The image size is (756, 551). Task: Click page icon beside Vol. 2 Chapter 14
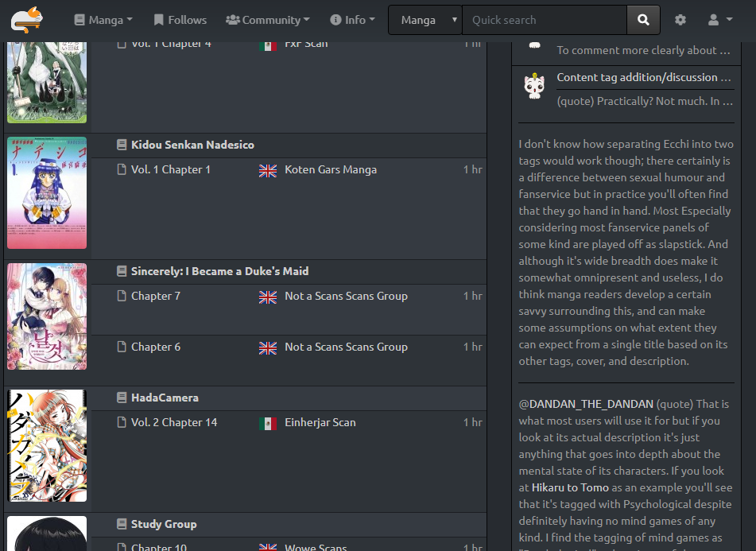click(122, 422)
